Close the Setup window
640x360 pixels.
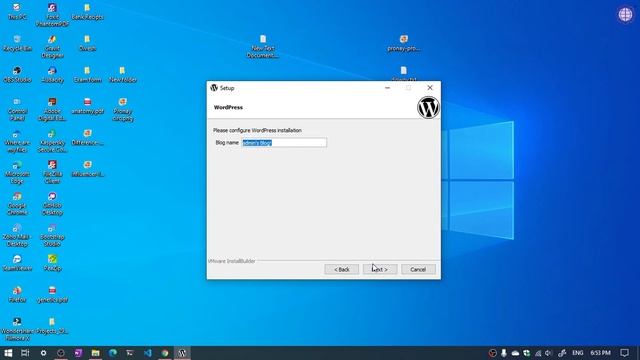(x=430, y=88)
